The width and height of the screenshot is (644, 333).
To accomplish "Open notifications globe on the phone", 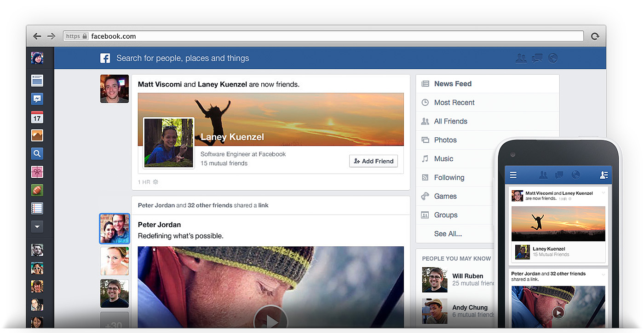I will pyautogui.click(x=575, y=175).
